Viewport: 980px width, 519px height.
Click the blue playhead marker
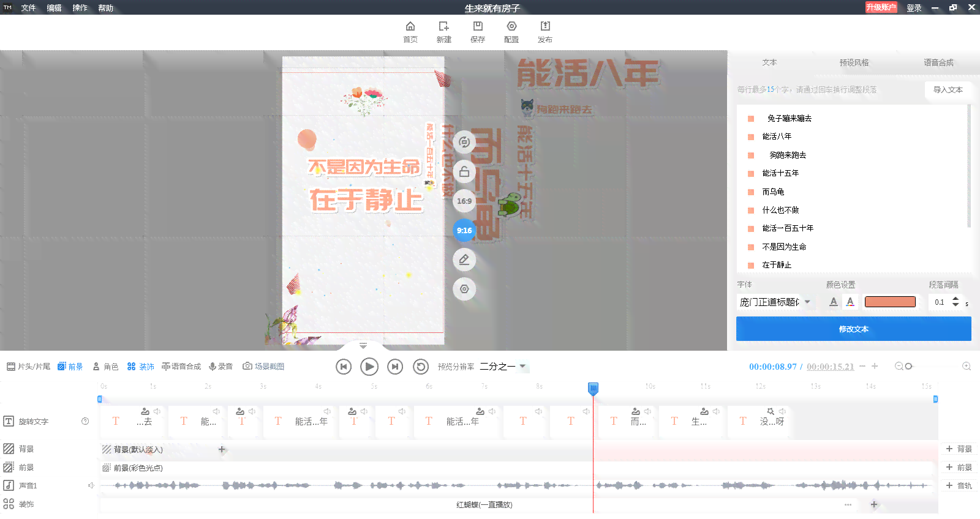pos(593,389)
